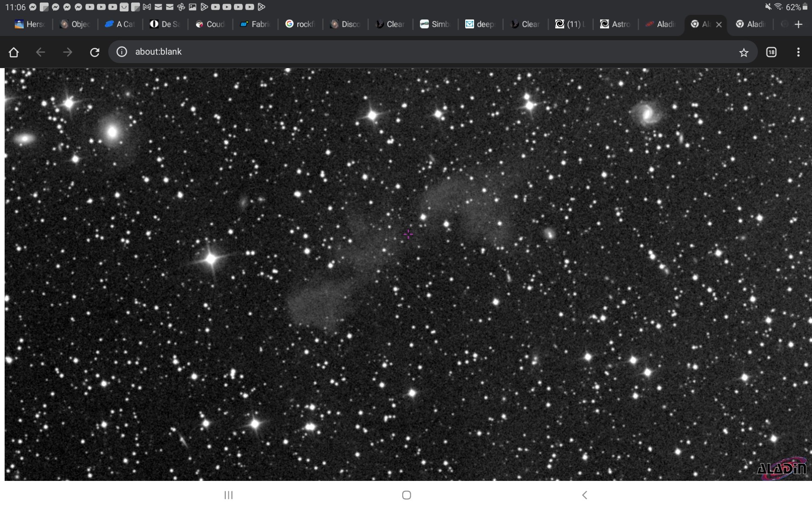
Task: Switch to the Hers tab
Action: 30,25
